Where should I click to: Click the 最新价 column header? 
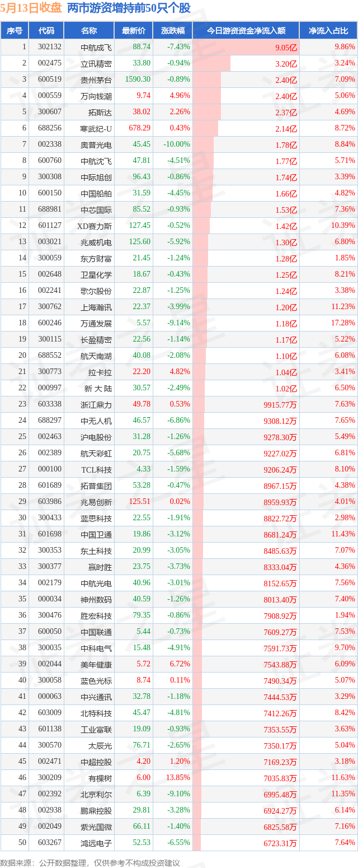click(133, 31)
